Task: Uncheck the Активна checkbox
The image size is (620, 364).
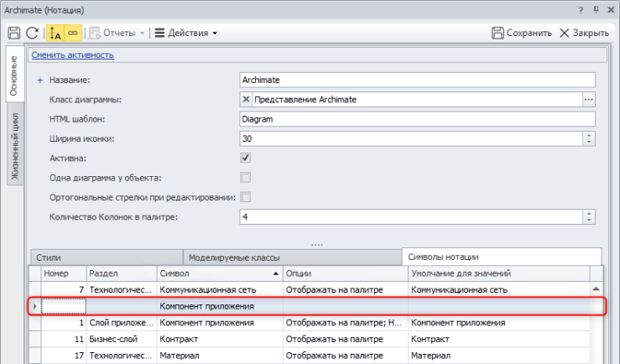Action: coord(246,158)
